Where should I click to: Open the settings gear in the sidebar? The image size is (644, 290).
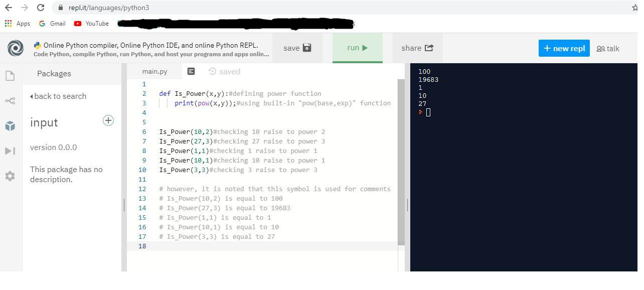(10, 176)
